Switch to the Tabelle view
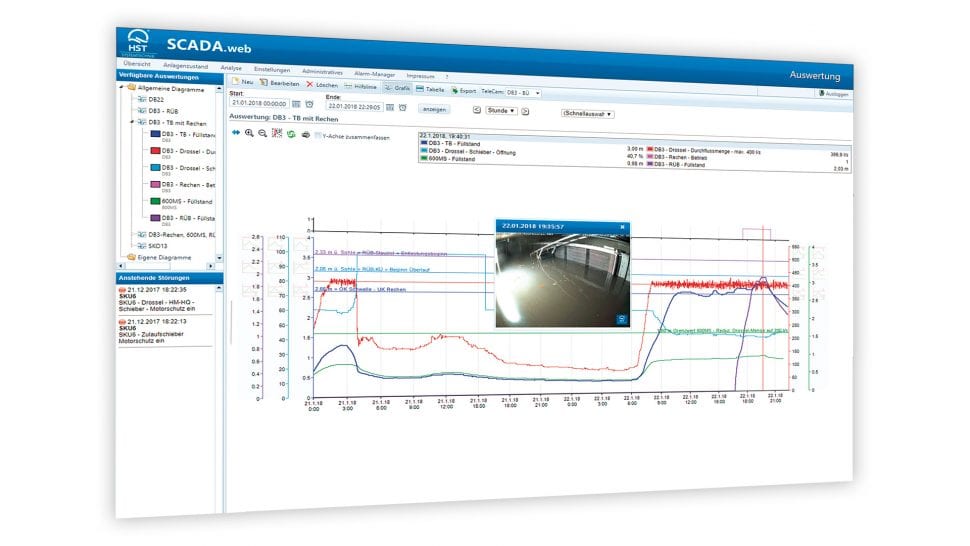This screenshot has width=970, height=546. click(430, 89)
